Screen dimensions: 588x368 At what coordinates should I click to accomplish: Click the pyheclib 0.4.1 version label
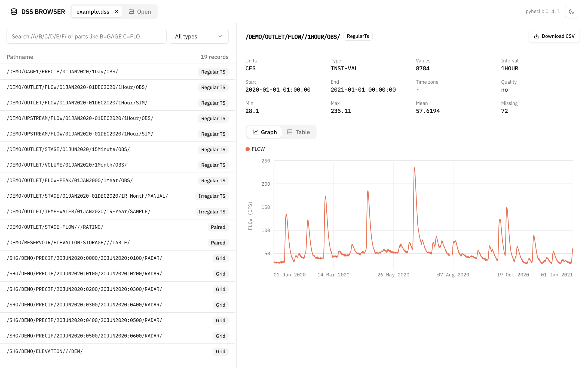tap(543, 11)
